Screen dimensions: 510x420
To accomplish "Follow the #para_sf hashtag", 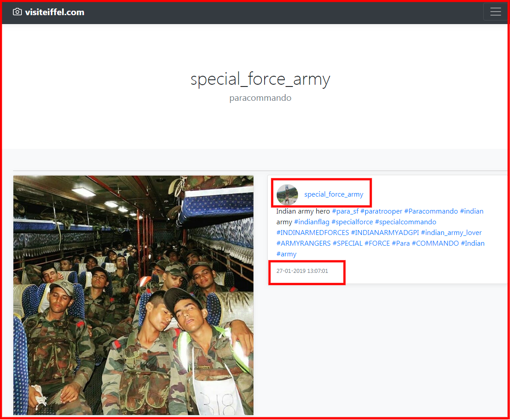I will point(345,211).
